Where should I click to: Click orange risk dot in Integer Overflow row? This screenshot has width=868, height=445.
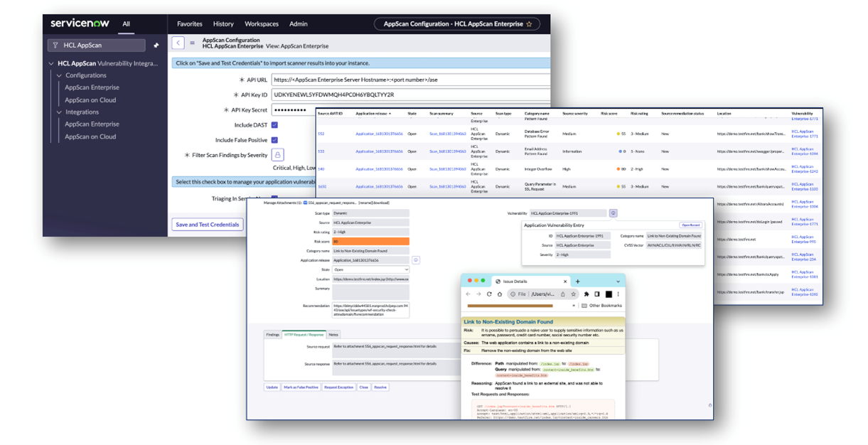click(619, 169)
